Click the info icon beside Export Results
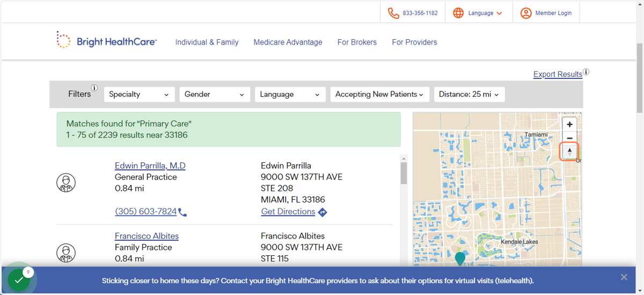This screenshot has width=644, height=295. 586,71
